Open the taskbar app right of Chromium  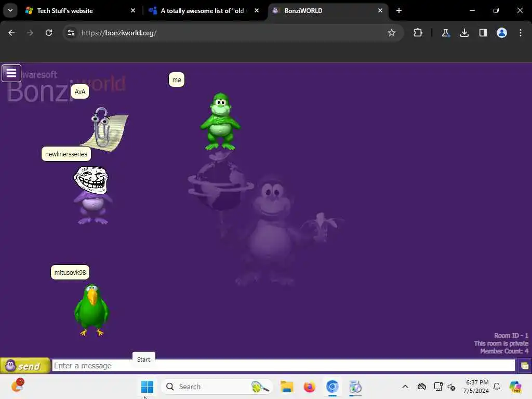tap(355, 387)
